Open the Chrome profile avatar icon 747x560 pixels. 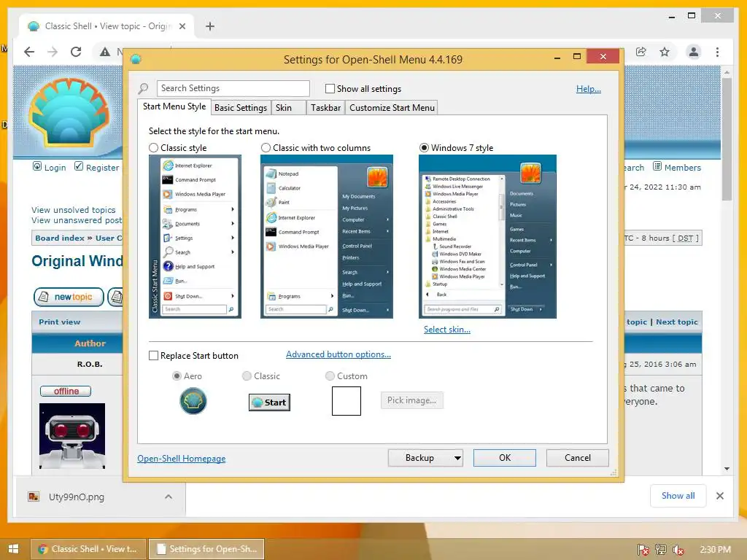click(694, 52)
